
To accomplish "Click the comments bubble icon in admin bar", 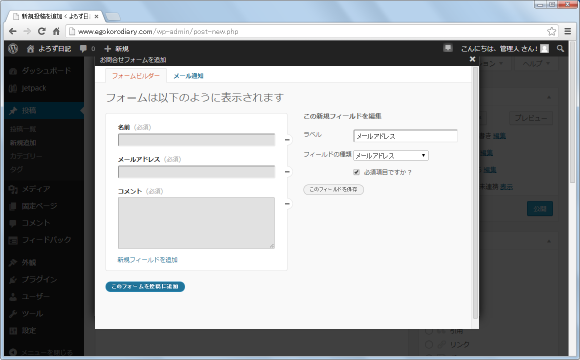I will tap(83, 48).
